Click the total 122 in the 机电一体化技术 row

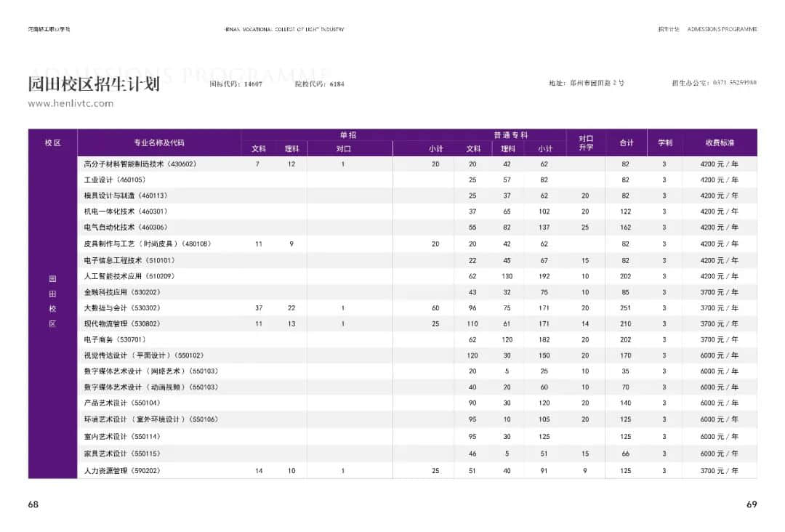click(x=626, y=211)
